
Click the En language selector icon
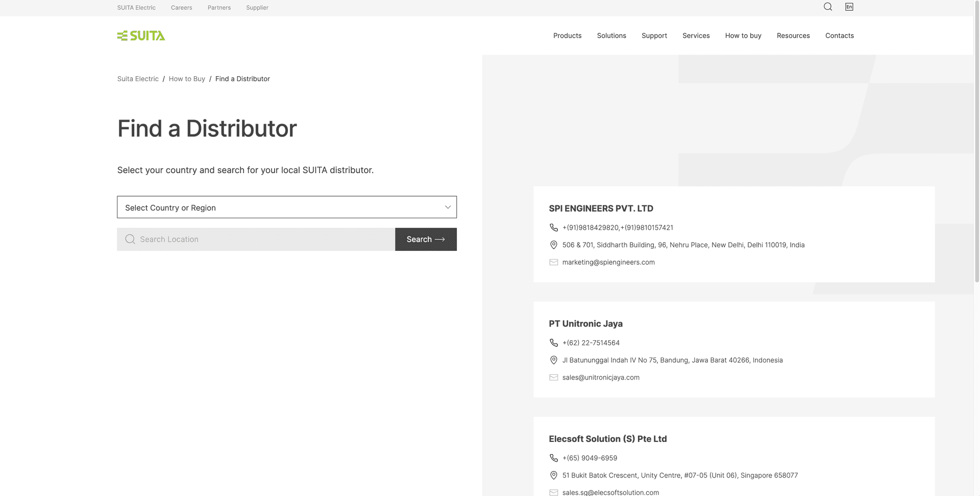[x=849, y=7]
